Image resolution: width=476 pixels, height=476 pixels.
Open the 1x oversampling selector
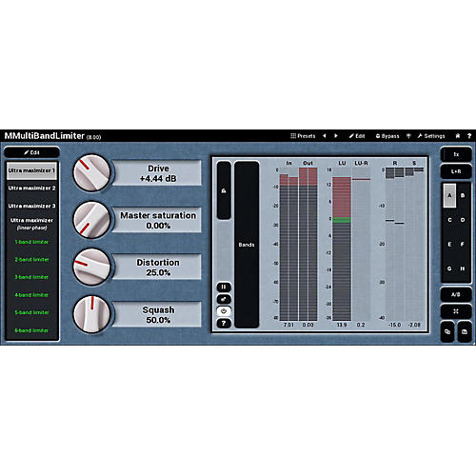tap(456, 154)
